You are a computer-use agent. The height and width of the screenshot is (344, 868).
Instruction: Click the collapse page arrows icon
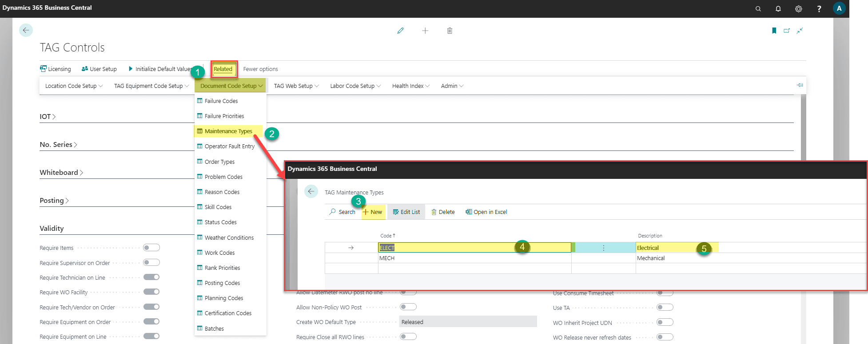800,31
